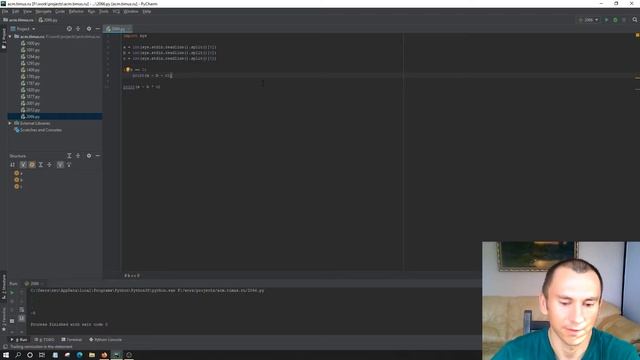640x360 pixels.
Task: Click the Windows Start button
Action: click(6, 355)
